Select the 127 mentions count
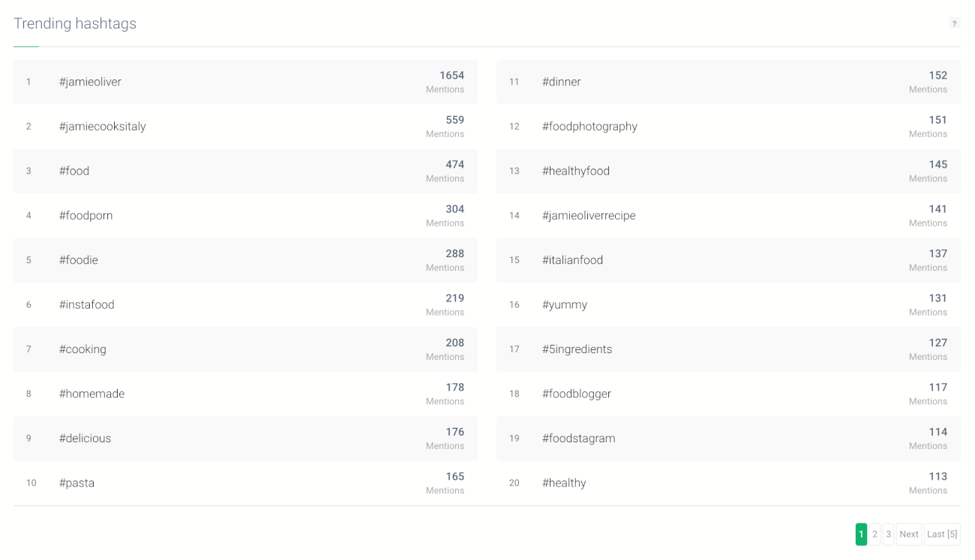Screen dimensions: 975x560 point(937,343)
